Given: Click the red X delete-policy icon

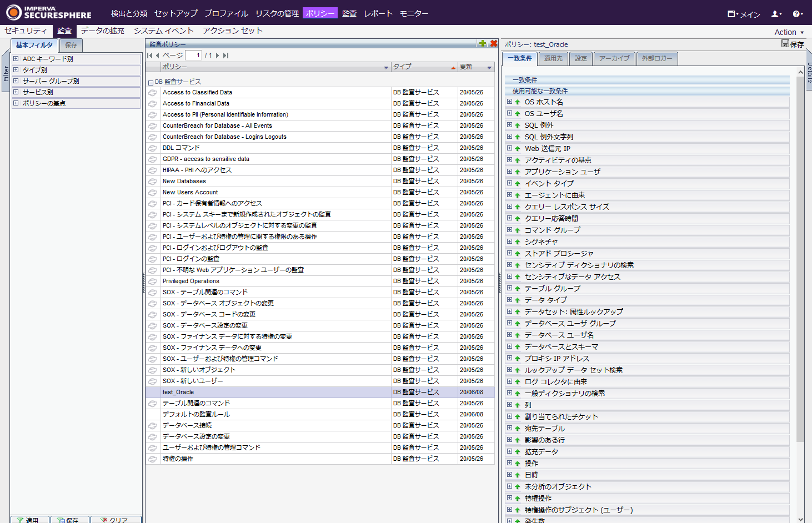Looking at the screenshot, I should tap(493, 43).
